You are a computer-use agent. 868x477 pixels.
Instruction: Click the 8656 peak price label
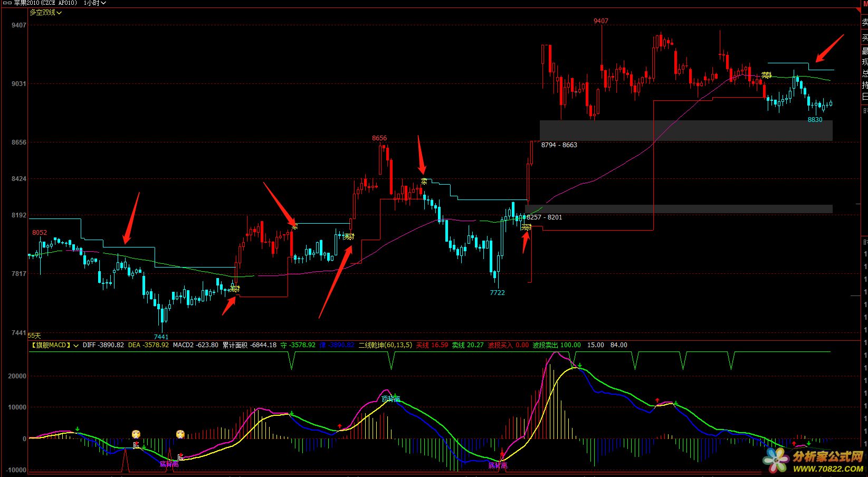point(379,138)
